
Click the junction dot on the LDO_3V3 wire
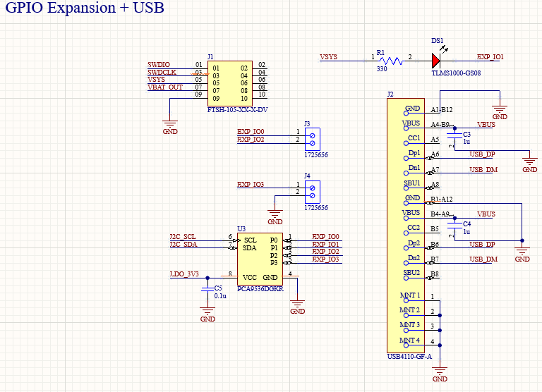pos(207,278)
